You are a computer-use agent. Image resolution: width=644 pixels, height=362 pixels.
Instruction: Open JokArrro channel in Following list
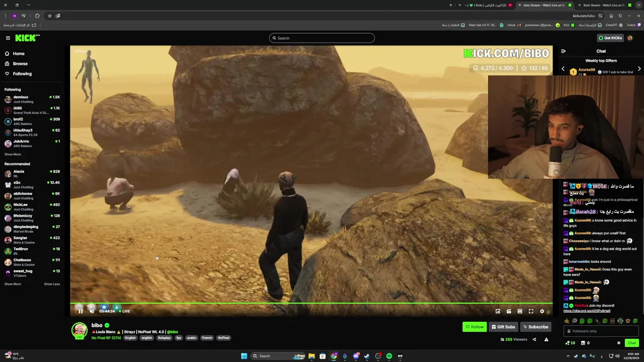(x=32, y=143)
